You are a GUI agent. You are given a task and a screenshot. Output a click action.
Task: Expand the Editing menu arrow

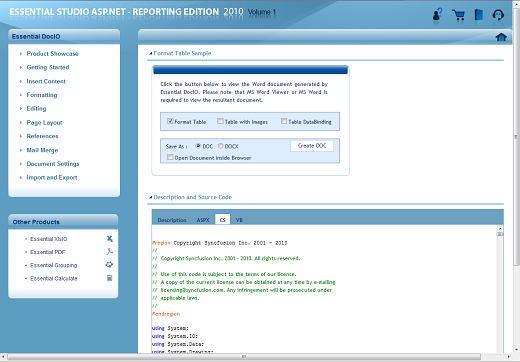21,109
